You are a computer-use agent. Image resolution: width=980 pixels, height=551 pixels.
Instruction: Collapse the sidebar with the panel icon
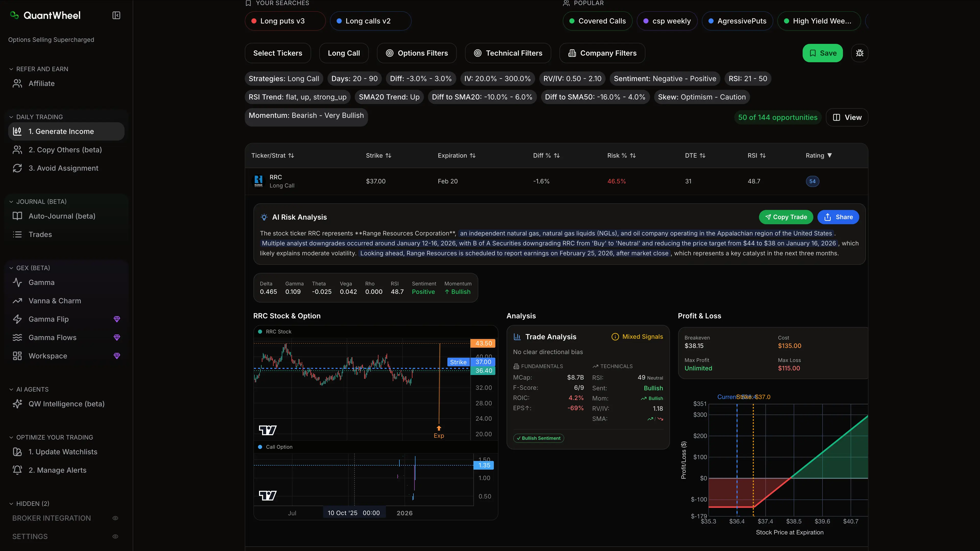tap(116, 15)
